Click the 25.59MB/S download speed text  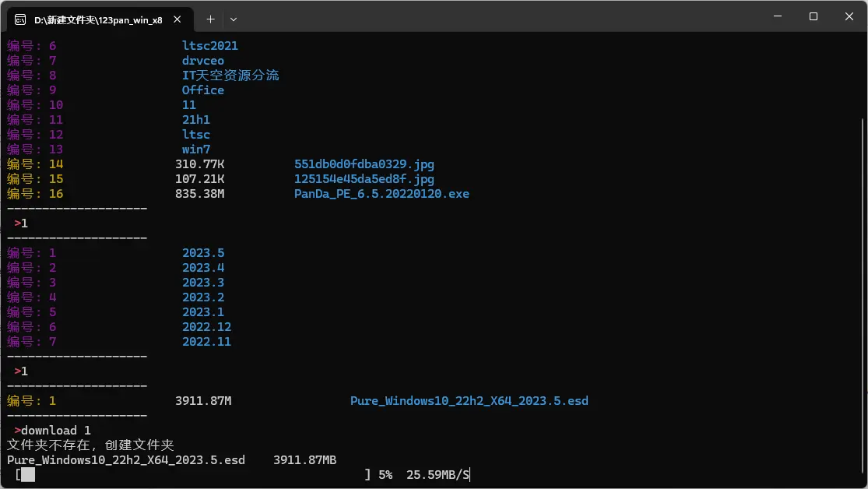click(438, 474)
